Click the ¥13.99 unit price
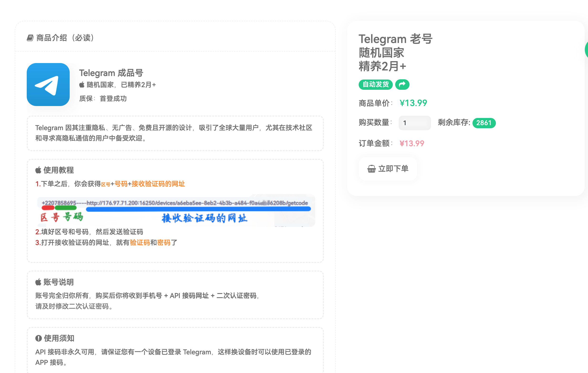Image resolution: width=588 pixels, height=373 pixels. [x=413, y=103]
